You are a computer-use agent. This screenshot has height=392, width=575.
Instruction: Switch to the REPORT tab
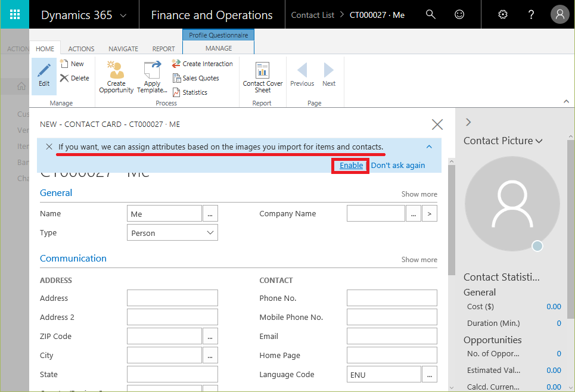point(163,49)
